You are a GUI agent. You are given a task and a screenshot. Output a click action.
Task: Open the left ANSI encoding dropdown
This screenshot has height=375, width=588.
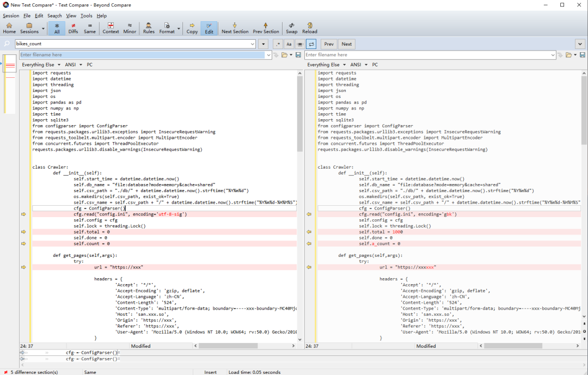[73, 65]
